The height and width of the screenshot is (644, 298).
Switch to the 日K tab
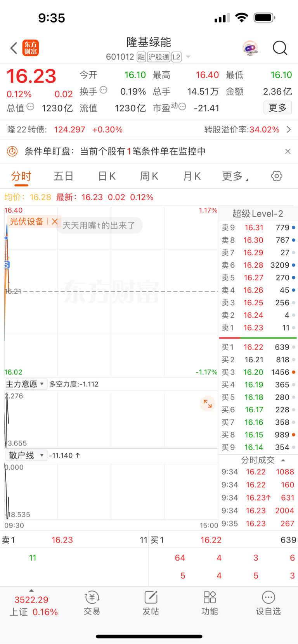point(107,176)
